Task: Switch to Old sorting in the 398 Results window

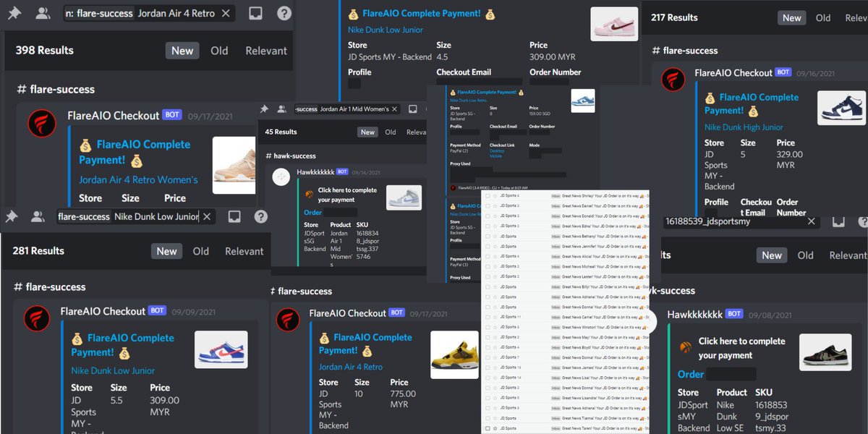Action: [219, 51]
